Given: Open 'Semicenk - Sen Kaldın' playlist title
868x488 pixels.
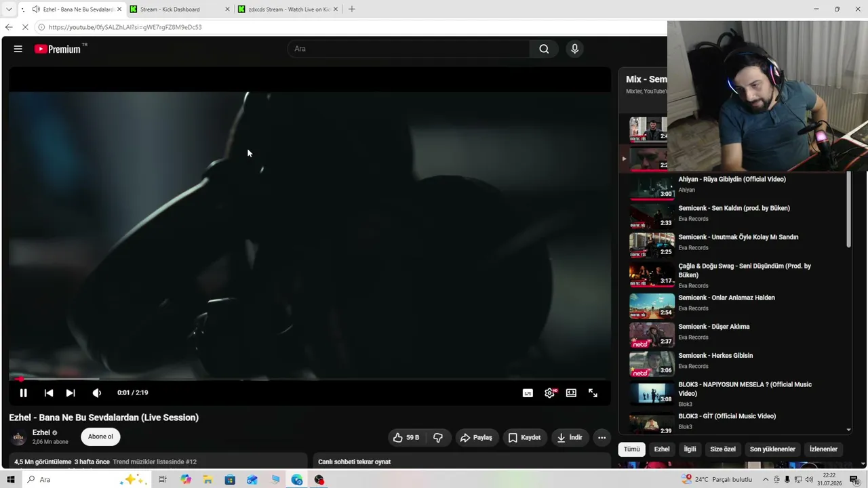Looking at the screenshot, I should (x=734, y=208).
